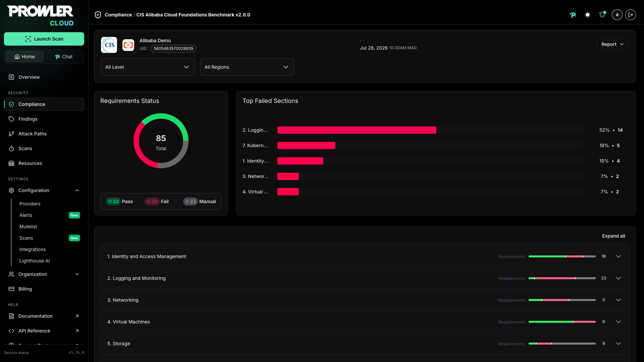Image resolution: width=644 pixels, height=362 pixels.
Task: Click the sign out icon
Action: 631,15
